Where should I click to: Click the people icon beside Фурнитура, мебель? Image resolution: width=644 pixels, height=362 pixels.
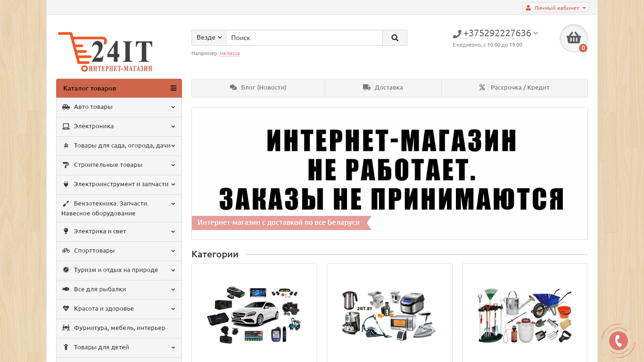[x=66, y=328]
